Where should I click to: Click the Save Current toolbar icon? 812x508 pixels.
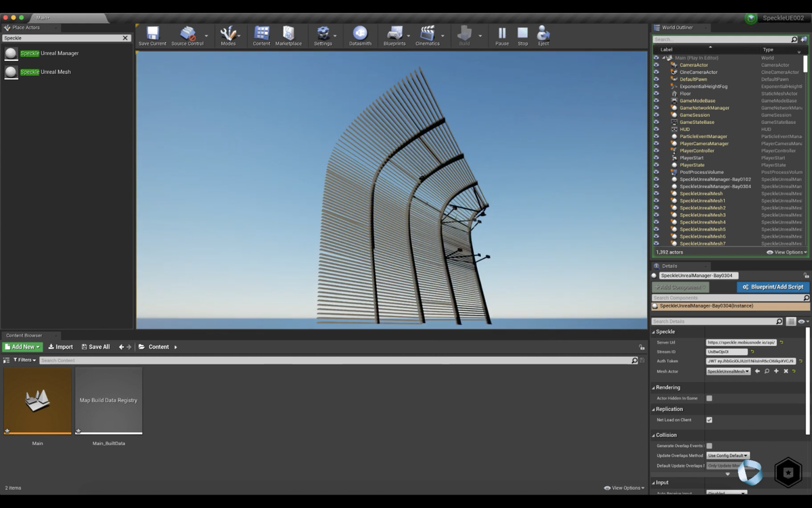[152, 36]
